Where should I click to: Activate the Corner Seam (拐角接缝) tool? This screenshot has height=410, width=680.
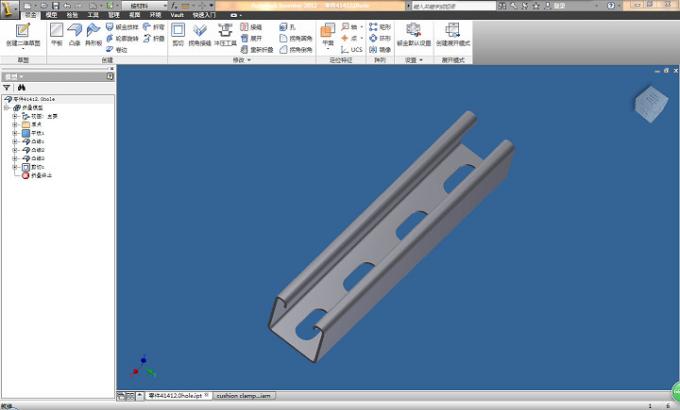199,35
